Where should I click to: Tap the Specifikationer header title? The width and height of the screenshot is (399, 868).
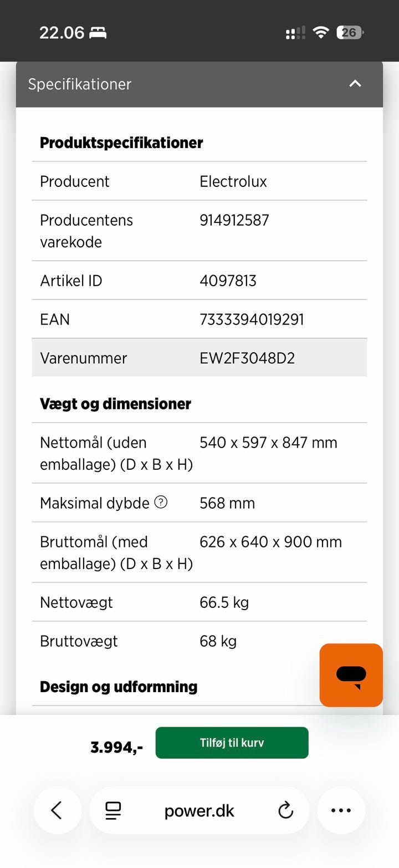80,84
